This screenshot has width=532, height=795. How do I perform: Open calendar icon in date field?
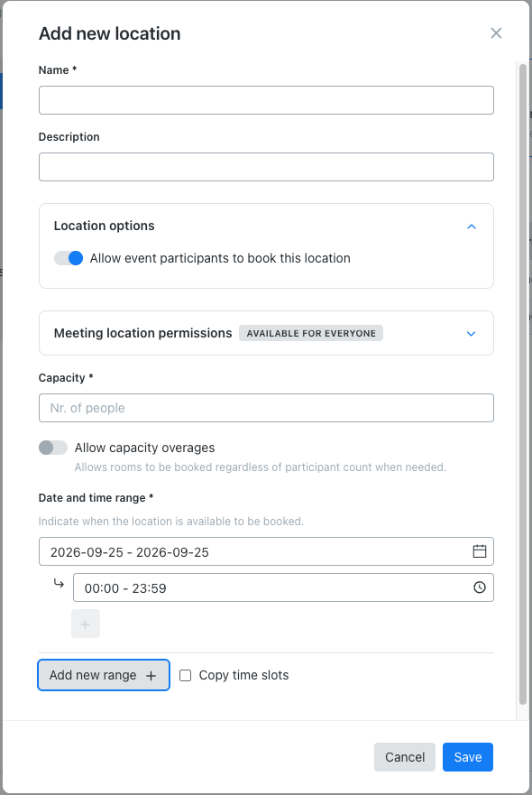click(x=480, y=551)
